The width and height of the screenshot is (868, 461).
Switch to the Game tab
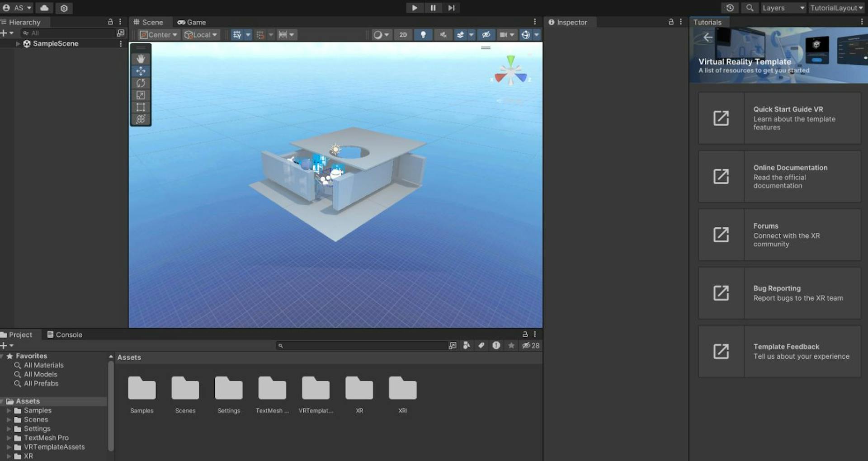191,22
